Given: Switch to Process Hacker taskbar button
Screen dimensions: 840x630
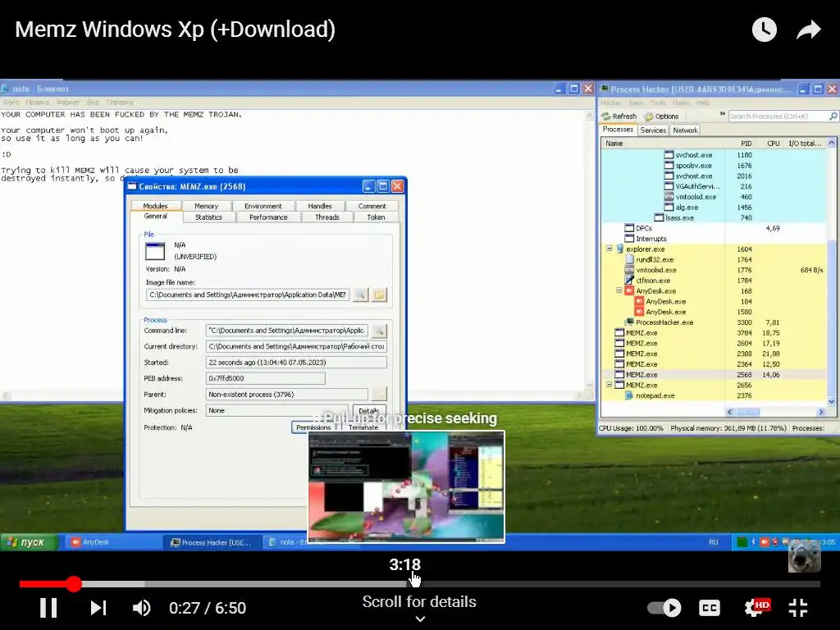Looking at the screenshot, I should [x=212, y=542].
